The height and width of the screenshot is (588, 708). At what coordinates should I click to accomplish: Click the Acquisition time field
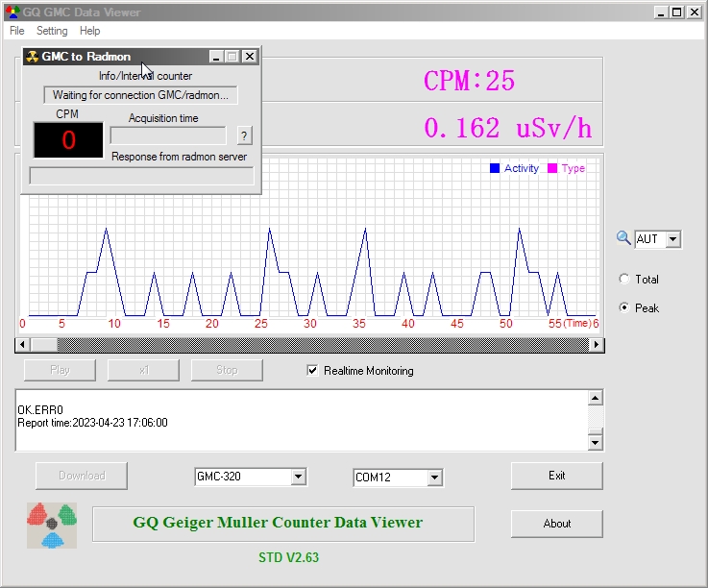click(x=168, y=135)
